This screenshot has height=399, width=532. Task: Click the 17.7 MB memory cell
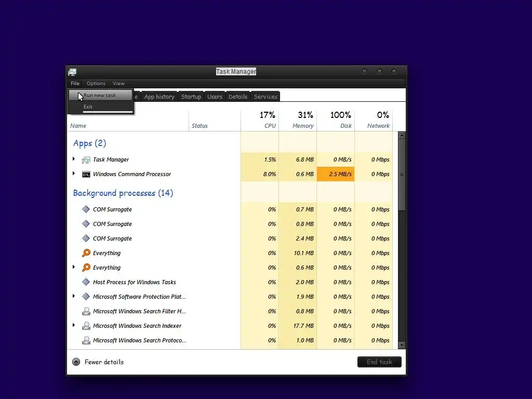(x=298, y=326)
